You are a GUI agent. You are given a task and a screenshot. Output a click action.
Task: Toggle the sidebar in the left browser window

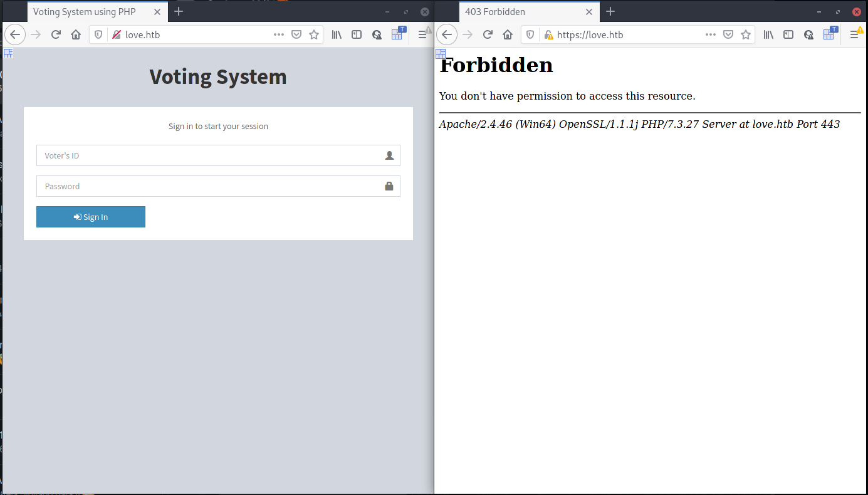(357, 35)
